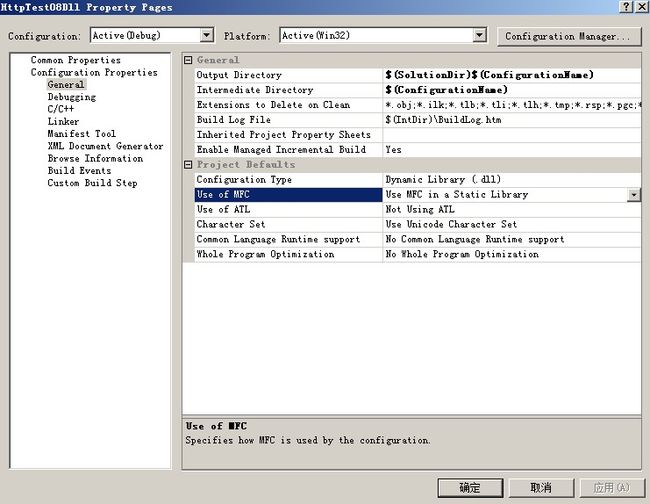Open the Configuration dropdown
The width and height of the screenshot is (650, 504).
207,36
